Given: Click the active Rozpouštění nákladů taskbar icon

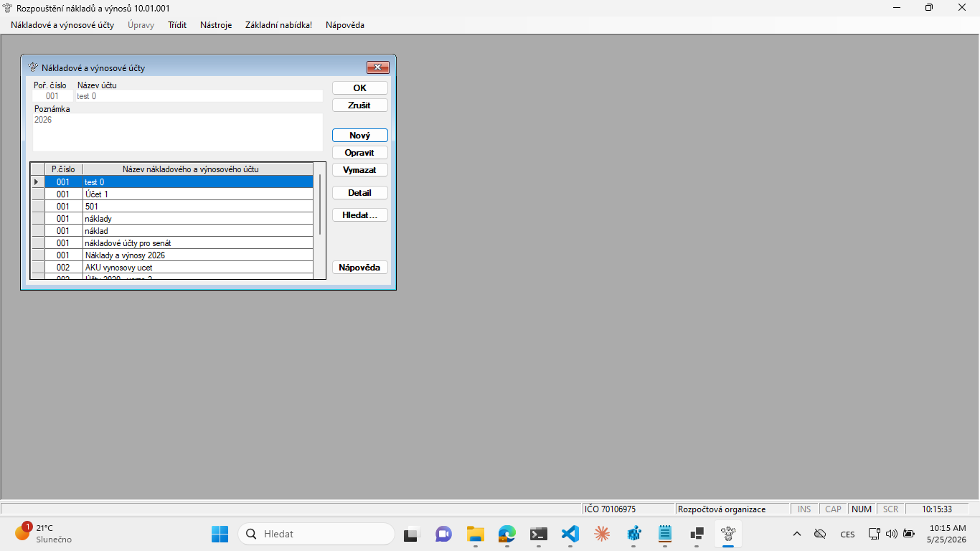Looking at the screenshot, I should click(x=728, y=534).
